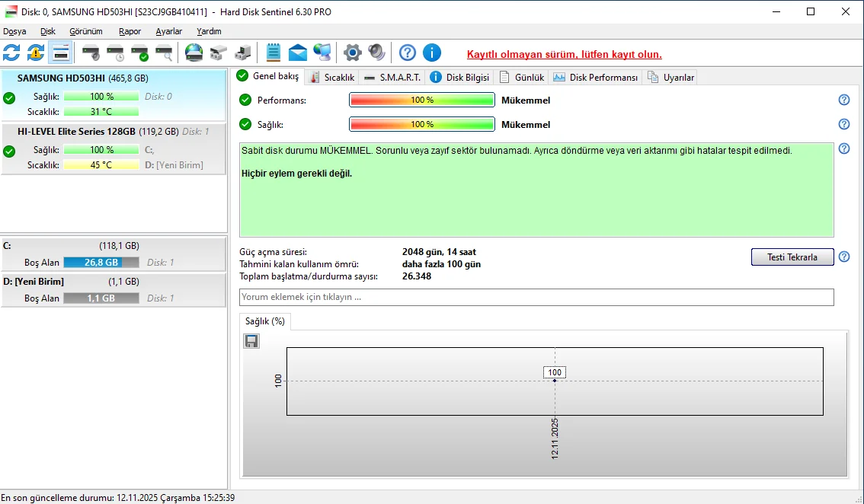
Task: Open settings via the gear icon
Action: click(352, 53)
